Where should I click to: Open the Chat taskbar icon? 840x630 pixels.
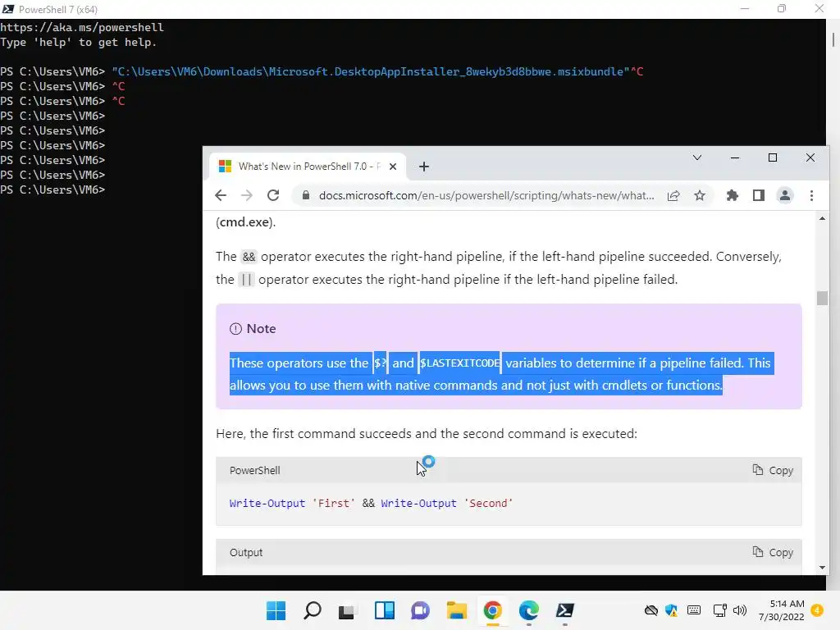pyautogui.click(x=421, y=610)
